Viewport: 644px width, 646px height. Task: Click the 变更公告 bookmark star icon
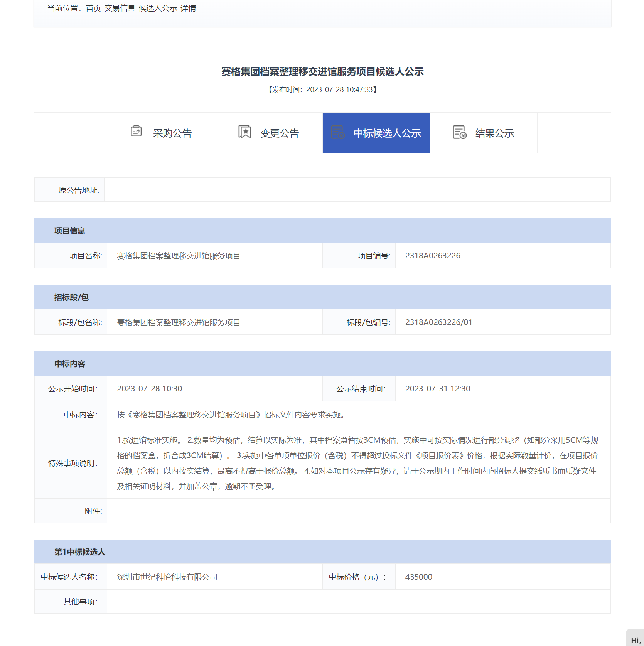(244, 132)
